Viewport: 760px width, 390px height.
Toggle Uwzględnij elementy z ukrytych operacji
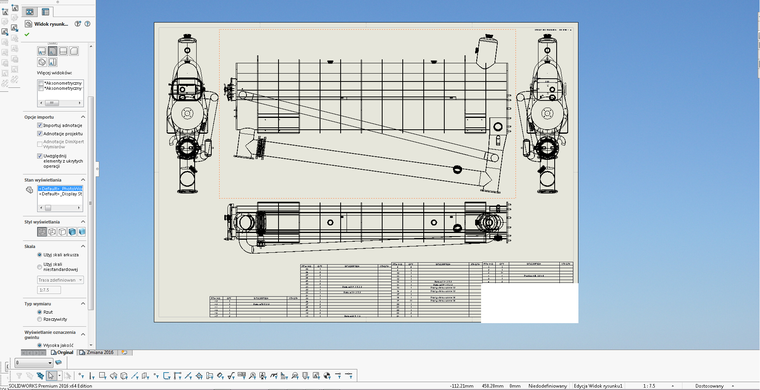coord(40,156)
